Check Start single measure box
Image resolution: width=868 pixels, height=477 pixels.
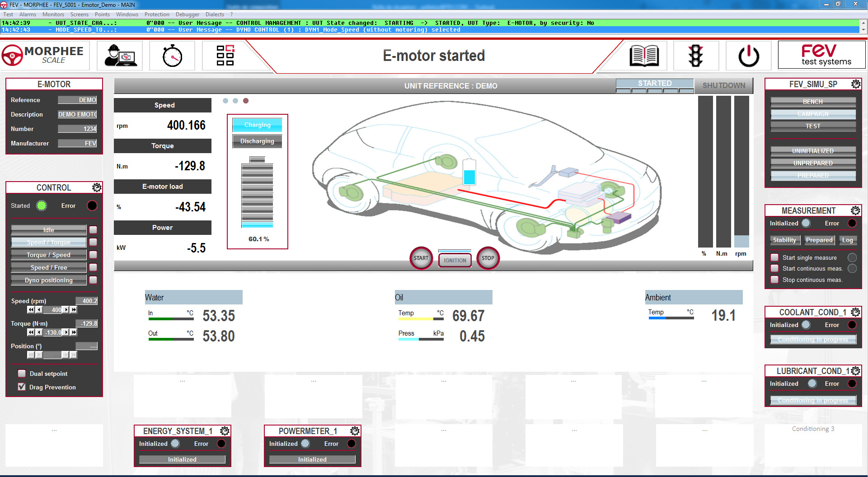coord(774,257)
